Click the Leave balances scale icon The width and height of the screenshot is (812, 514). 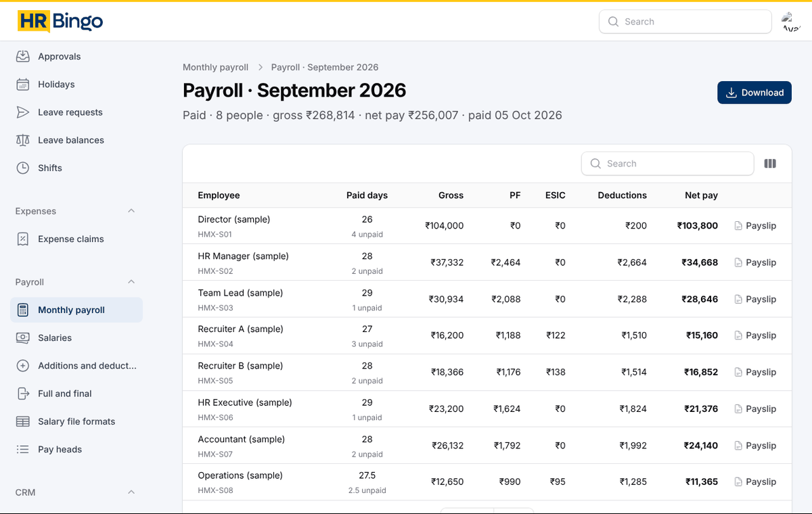pos(23,140)
